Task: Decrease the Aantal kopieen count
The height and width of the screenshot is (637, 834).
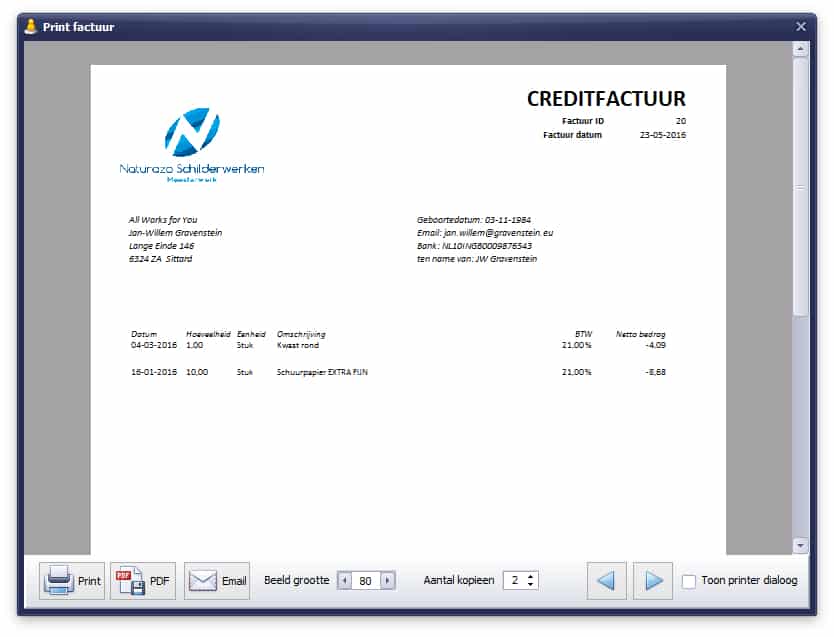Action: [x=530, y=585]
